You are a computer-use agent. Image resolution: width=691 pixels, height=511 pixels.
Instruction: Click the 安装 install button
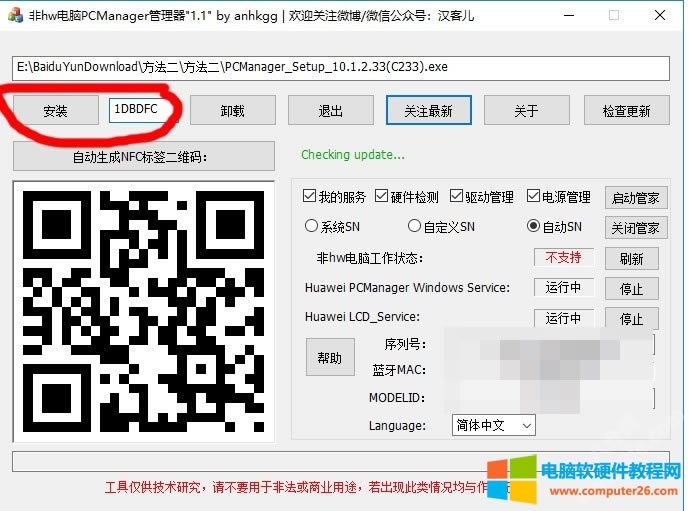pos(56,110)
